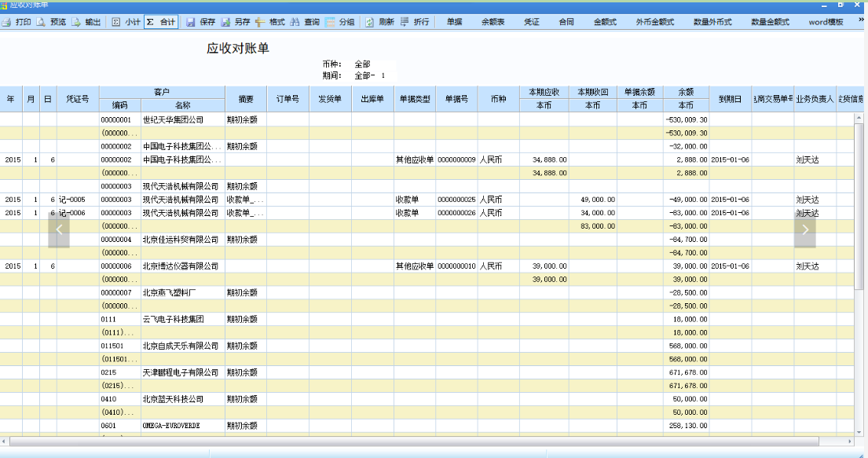
Task: Open 余额表 balance table
Action: click(x=493, y=22)
